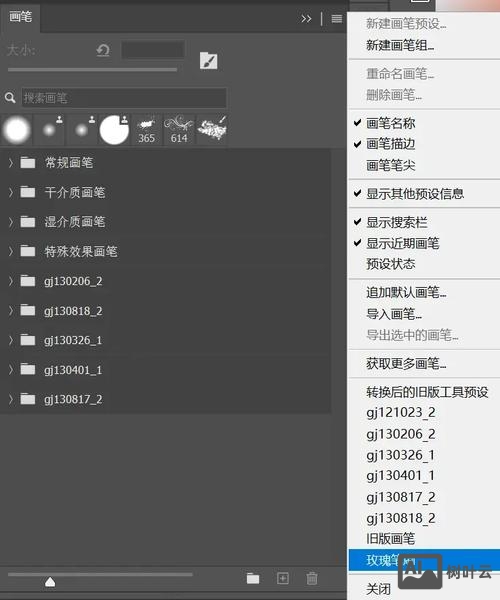Expand the 干介质画笔 brush group
The height and width of the screenshot is (600, 500).
click(x=11, y=192)
